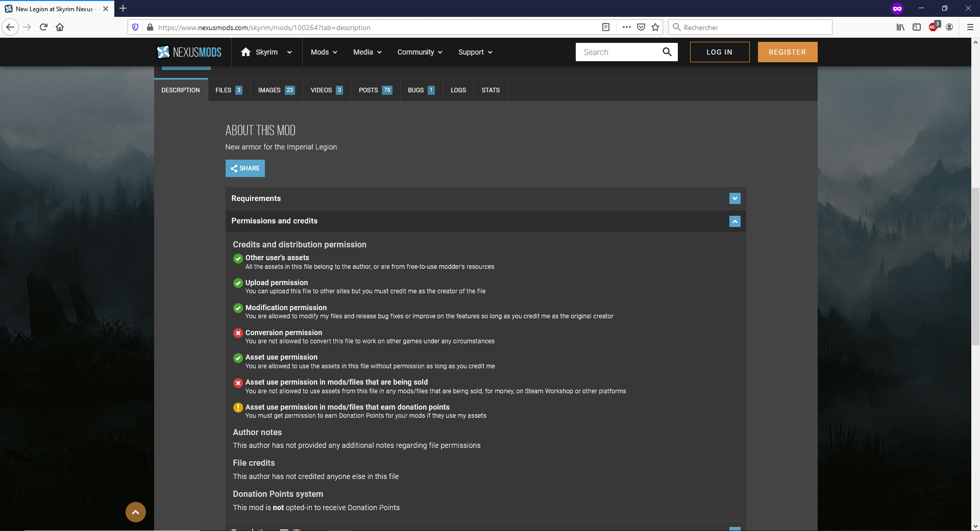The height and width of the screenshot is (531, 980).
Task: Click the Rechercher browser search box
Action: (750, 28)
